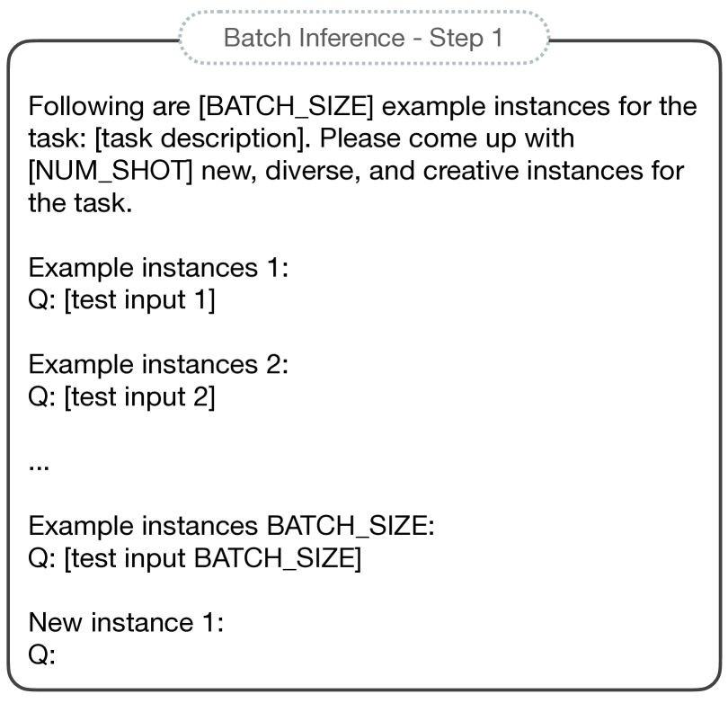The image size is (728, 703).
Task: Select the [NUM_SHOT] placeholder text
Action: click(111, 172)
